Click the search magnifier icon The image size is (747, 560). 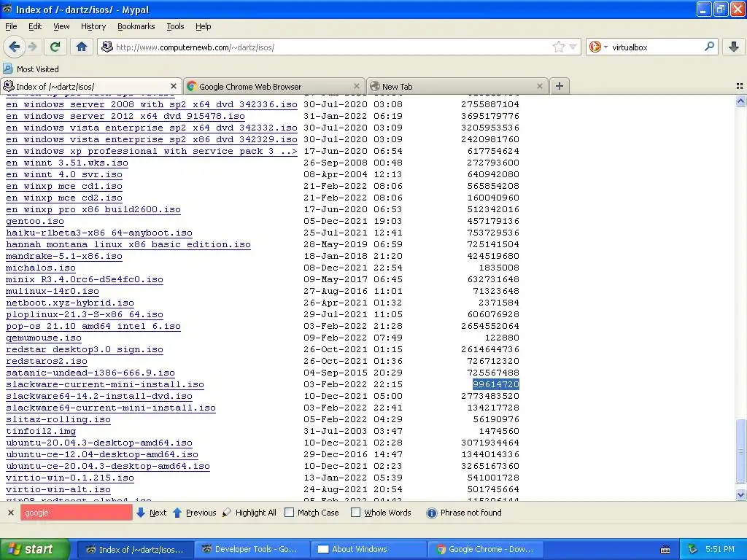point(709,47)
